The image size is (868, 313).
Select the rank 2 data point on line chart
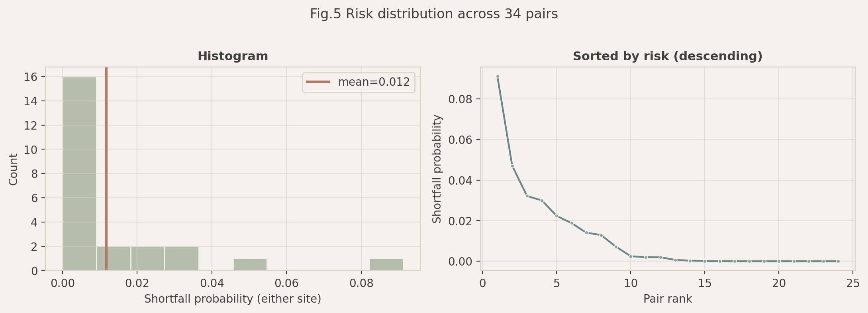(x=512, y=166)
